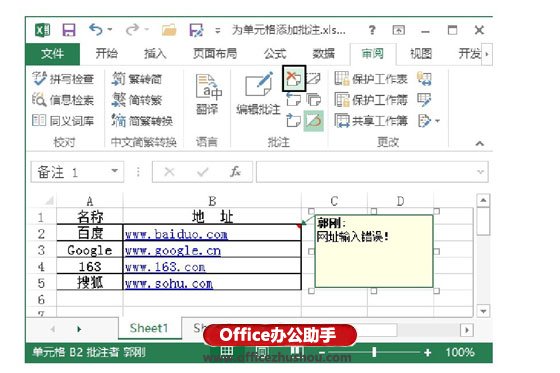Open 简繁转换 conversion dialog
This screenshot has width=560, height=373.
pyautogui.click(x=142, y=121)
